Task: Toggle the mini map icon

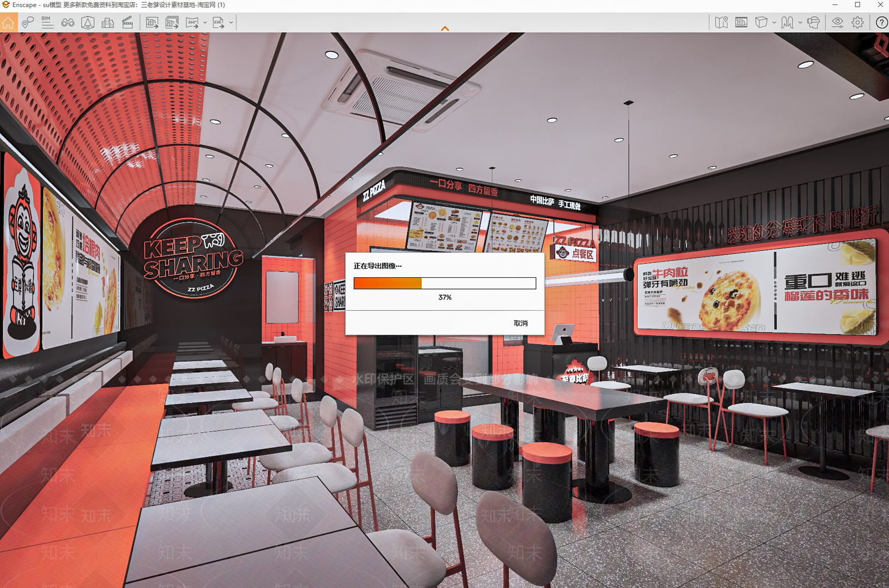Action: tap(721, 23)
